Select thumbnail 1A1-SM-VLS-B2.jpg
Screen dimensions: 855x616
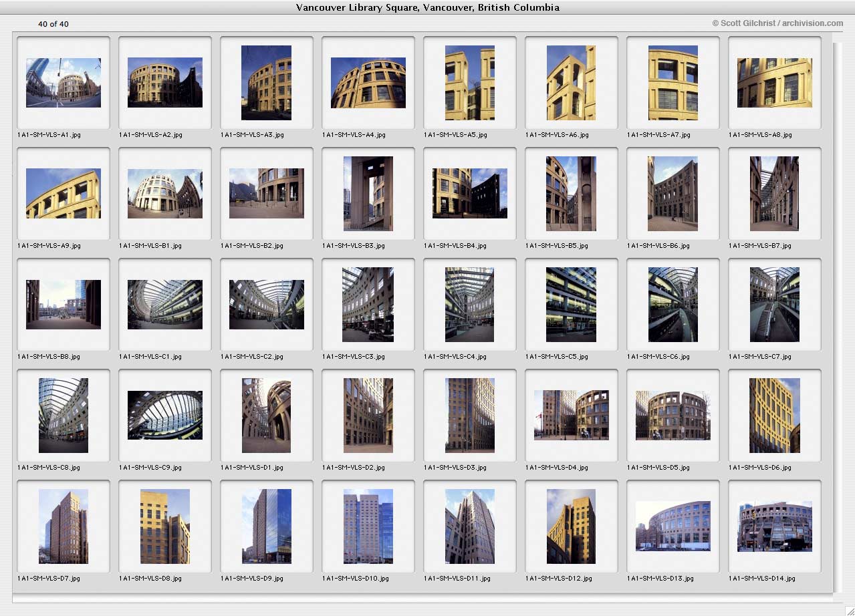click(267, 194)
